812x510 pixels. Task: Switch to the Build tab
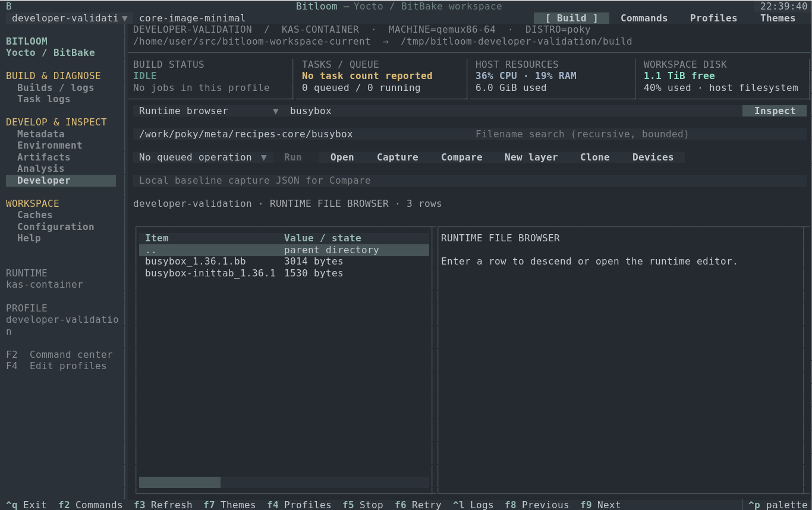[571, 18]
